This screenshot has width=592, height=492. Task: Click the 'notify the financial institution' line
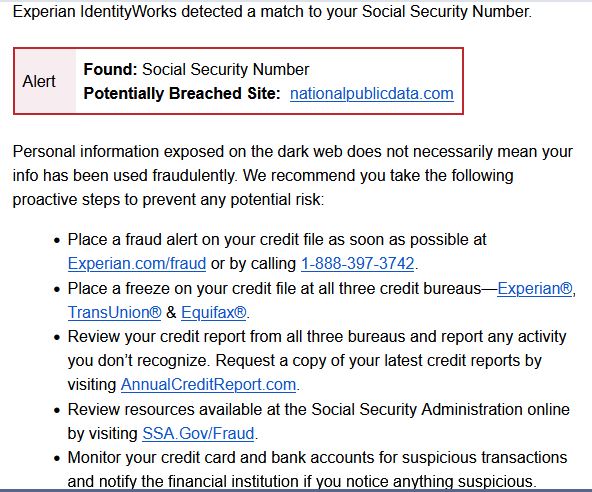pos(302,481)
